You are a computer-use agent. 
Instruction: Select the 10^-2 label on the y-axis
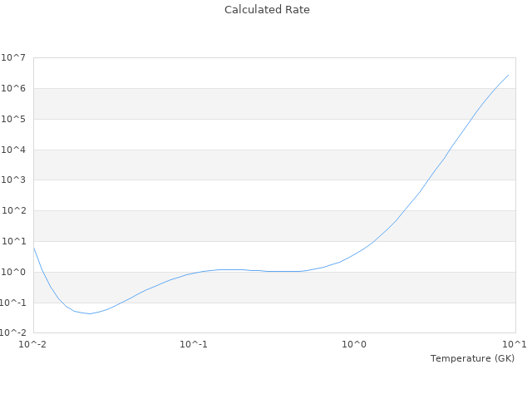pos(12,333)
